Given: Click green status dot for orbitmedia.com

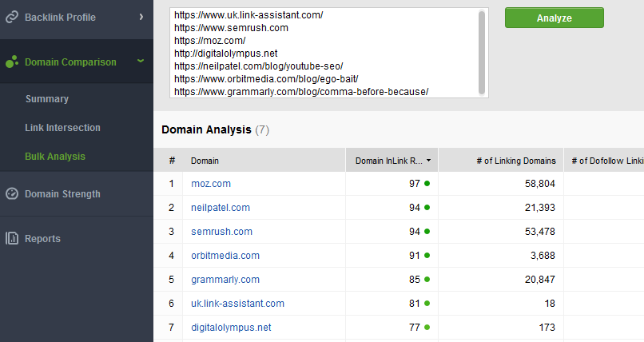Looking at the screenshot, I should [427, 256].
